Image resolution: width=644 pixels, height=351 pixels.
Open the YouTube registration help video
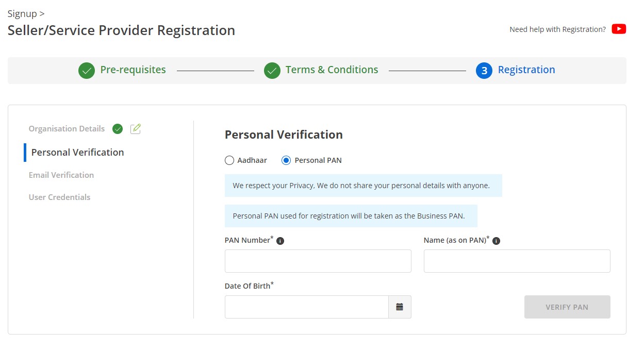pos(619,29)
